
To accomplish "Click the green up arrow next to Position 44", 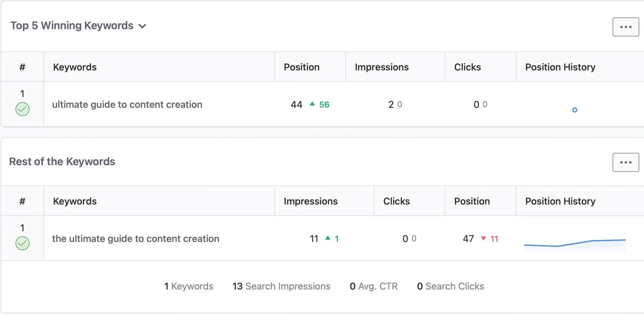I will click(x=312, y=104).
